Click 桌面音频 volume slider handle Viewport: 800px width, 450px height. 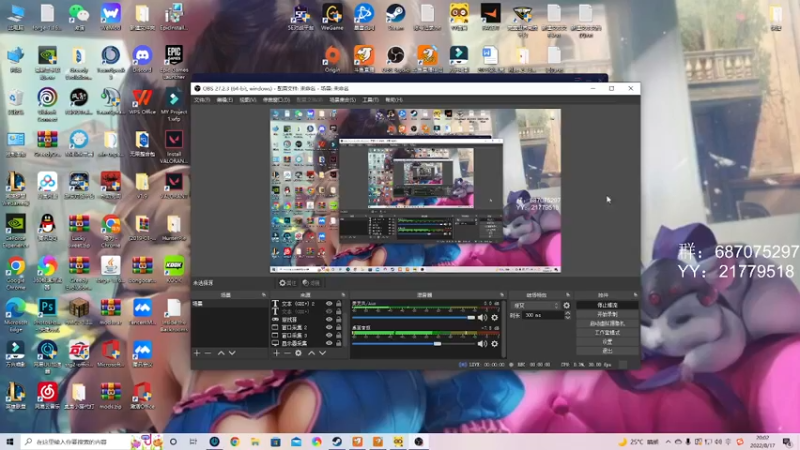[x=437, y=344]
